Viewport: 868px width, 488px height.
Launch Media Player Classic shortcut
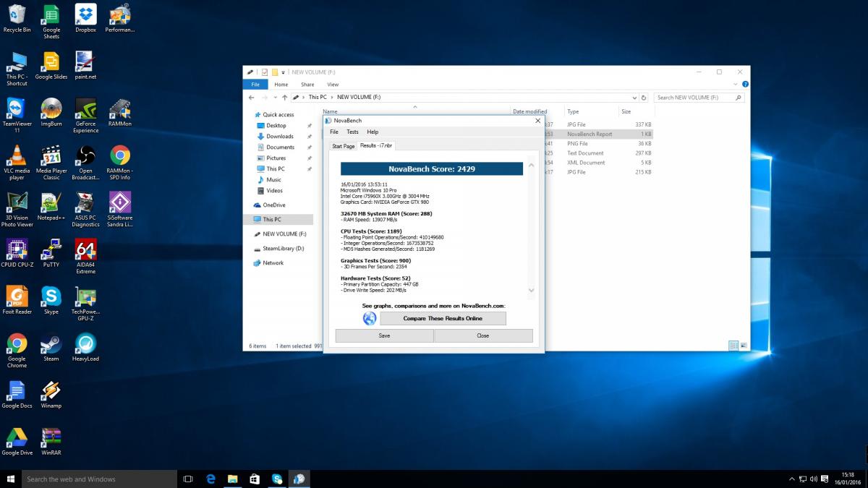tap(51, 163)
